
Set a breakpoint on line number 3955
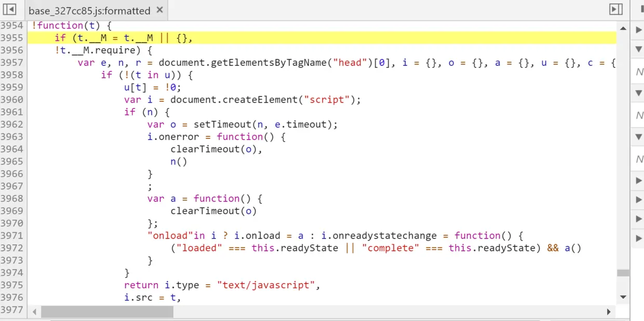pyautogui.click(x=12, y=38)
